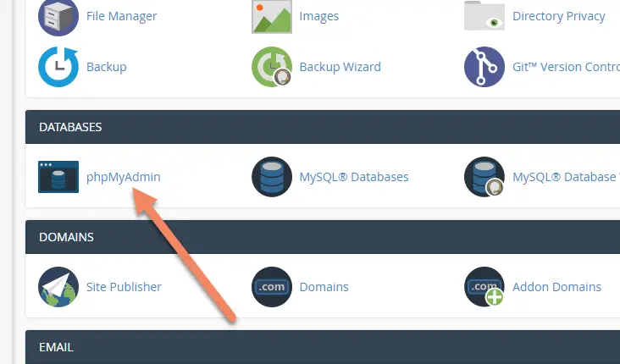Click the File Manager text link
Screen dimensions: 620x364
[x=121, y=16]
